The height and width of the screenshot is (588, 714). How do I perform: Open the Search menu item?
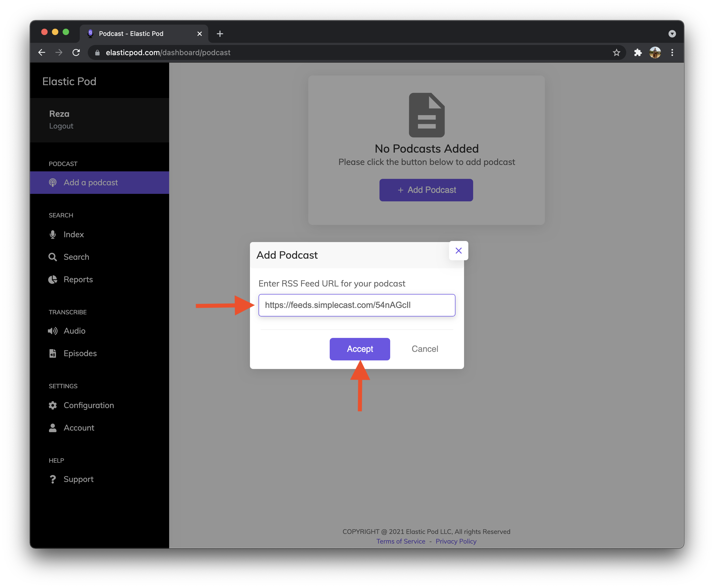point(100,257)
